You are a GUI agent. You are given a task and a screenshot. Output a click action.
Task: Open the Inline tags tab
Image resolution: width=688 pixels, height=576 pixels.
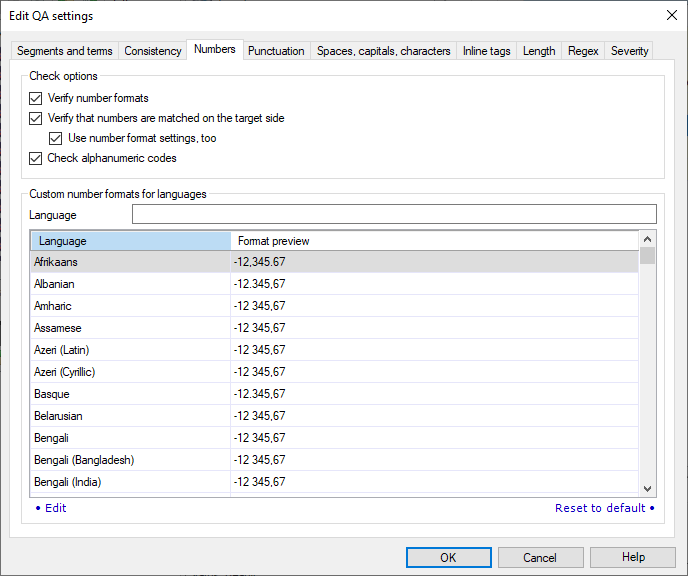(487, 51)
